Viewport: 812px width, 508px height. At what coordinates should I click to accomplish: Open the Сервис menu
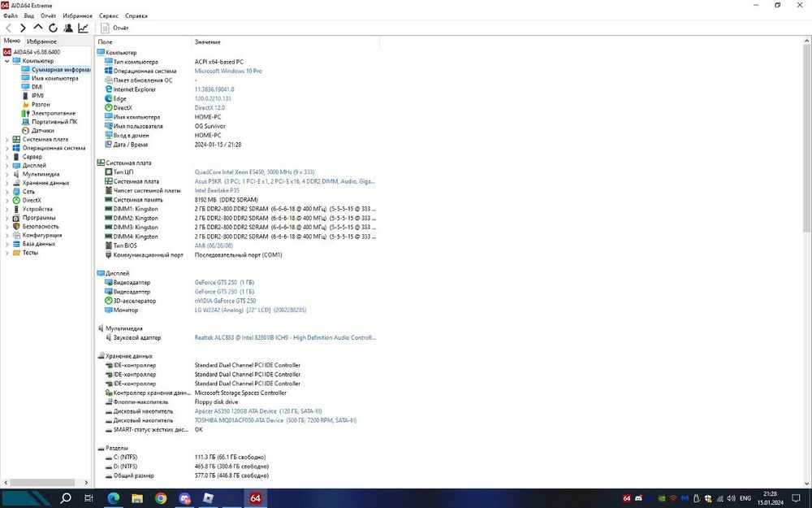pos(108,15)
